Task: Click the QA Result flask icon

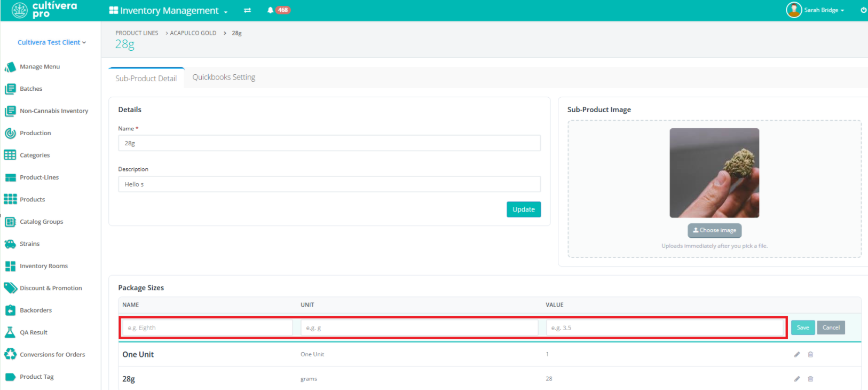Action: pyautogui.click(x=10, y=332)
